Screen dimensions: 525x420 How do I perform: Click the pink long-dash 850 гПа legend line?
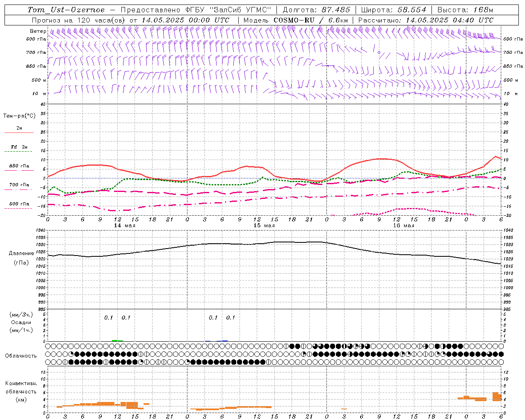(19, 171)
